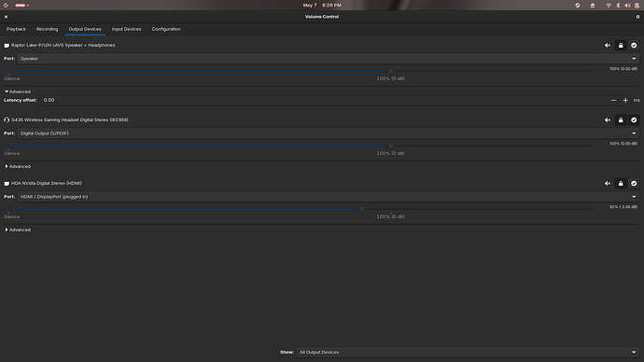Screen dimensions: 644x362
Task: Click the G435 headset device icon
Action: pos(7,120)
